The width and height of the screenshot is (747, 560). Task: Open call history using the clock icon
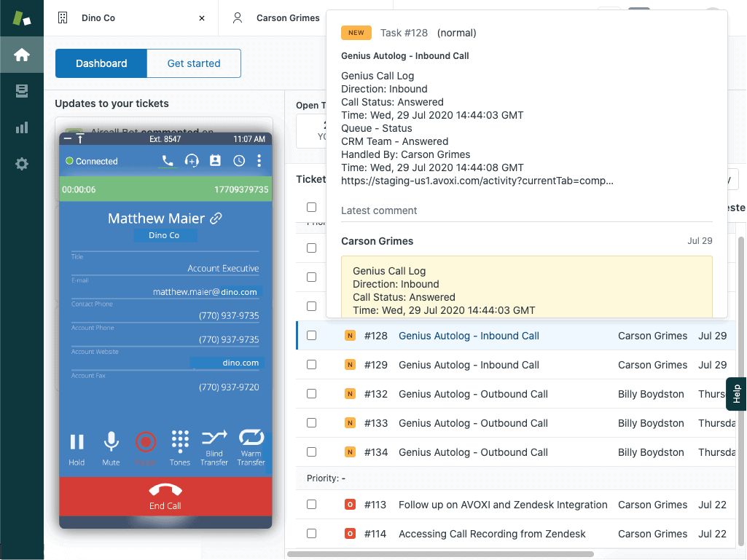(238, 159)
